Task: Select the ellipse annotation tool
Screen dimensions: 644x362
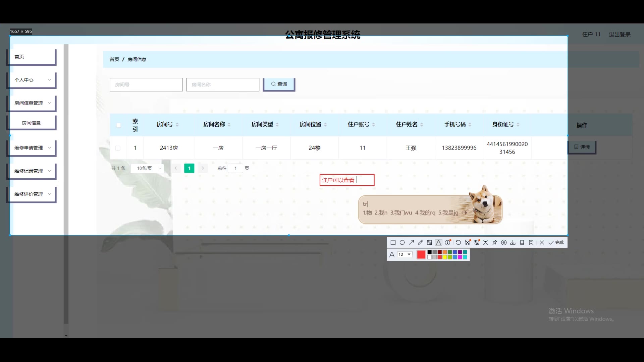Action: pyautogui.click(x=402, y=243)
